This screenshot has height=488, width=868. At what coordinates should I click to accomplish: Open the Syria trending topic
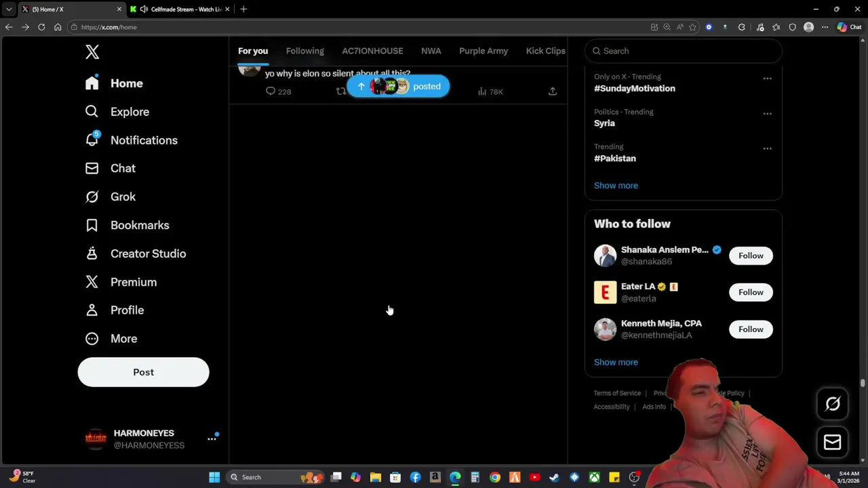coord(604,123)
